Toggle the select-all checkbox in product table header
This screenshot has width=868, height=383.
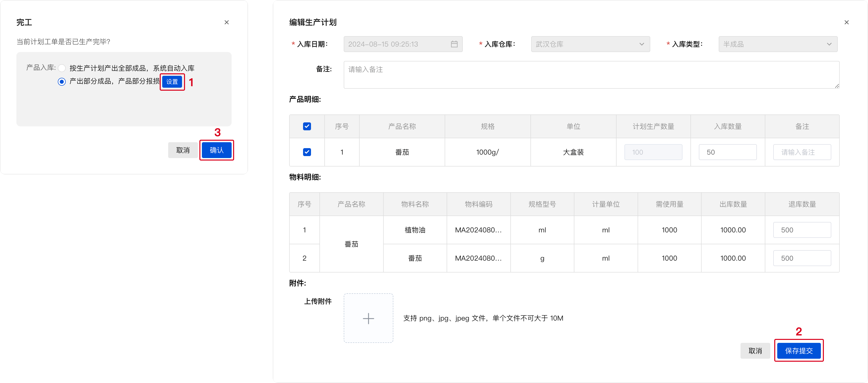307,126
